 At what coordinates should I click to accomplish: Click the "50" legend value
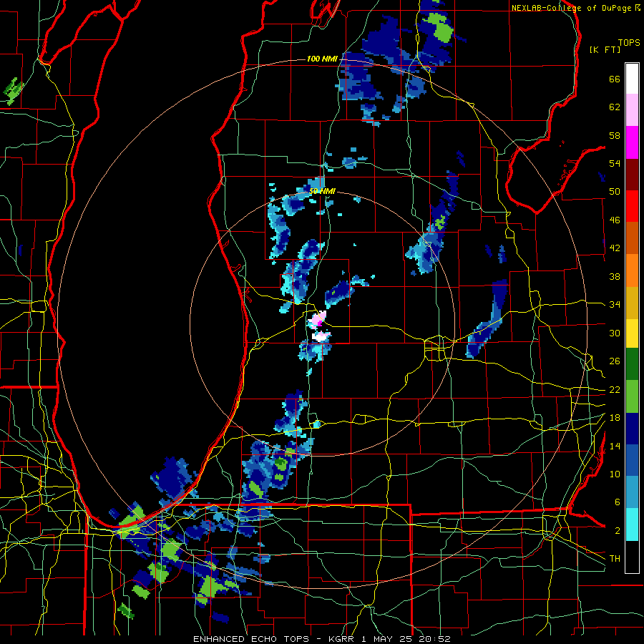coord(615,192)
